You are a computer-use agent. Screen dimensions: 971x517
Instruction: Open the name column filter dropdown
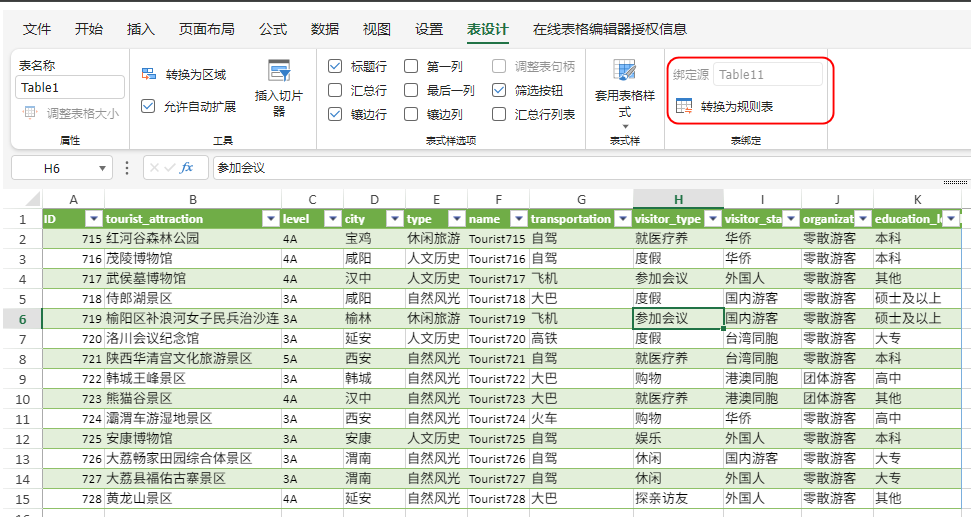519,219
